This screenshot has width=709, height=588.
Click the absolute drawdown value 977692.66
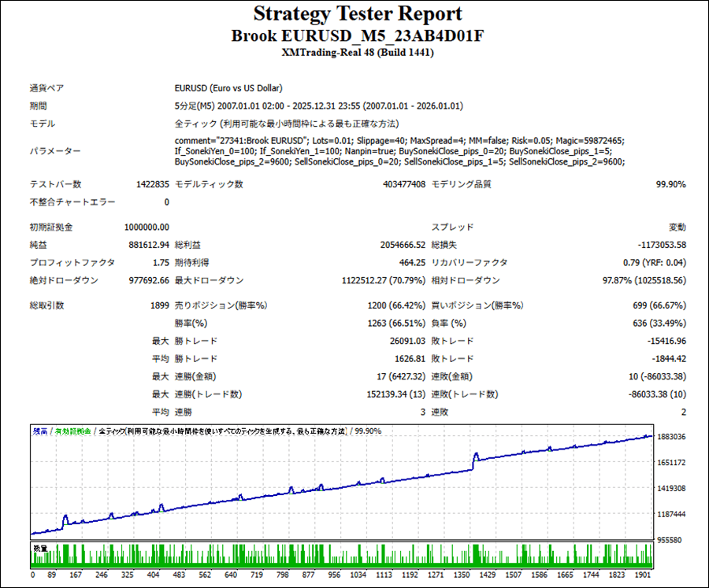tap(149, 281)
